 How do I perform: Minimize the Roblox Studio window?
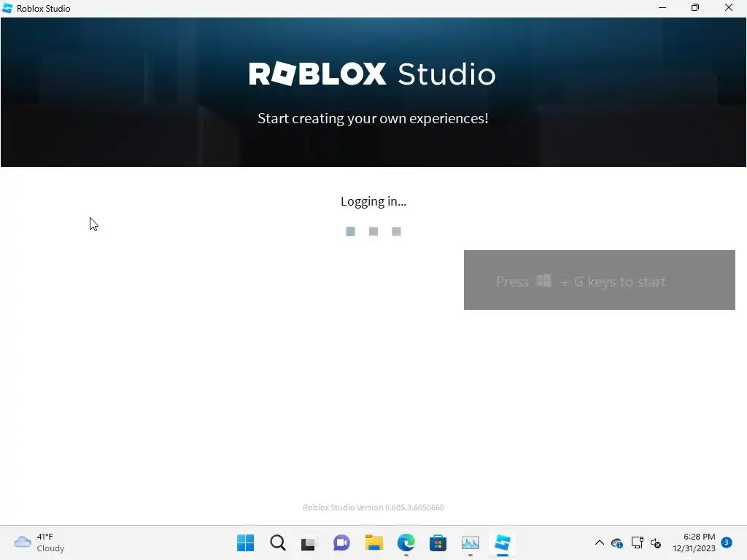662,8
